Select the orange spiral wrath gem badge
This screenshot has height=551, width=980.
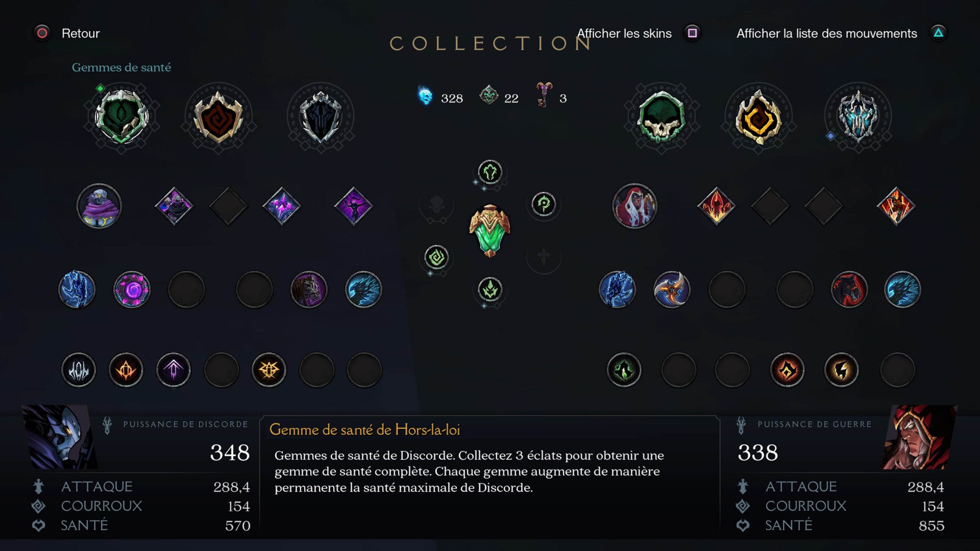click(x=758, y=117)
